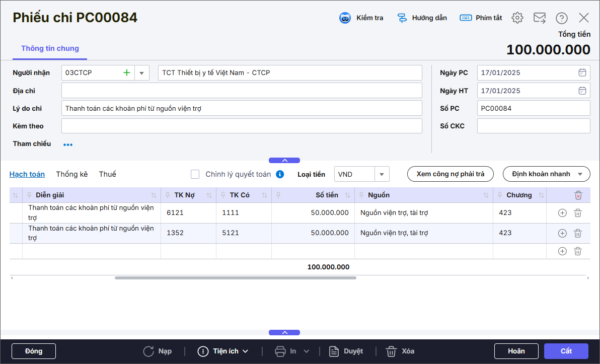Viewport: 600px width, 364px height.
Task: Delete the 6121 debit account row
Action: pos(578,213)
